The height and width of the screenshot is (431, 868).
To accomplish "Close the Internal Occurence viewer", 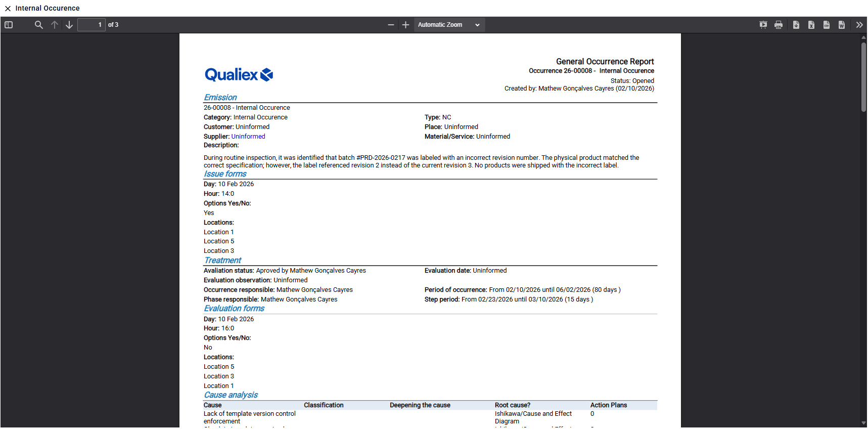I will (x=8, y=9).
